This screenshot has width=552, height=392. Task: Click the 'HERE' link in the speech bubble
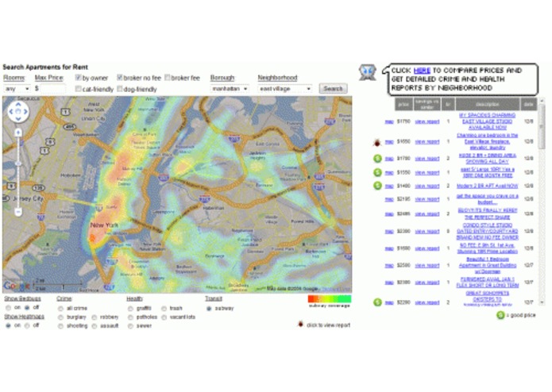[422, 71]
